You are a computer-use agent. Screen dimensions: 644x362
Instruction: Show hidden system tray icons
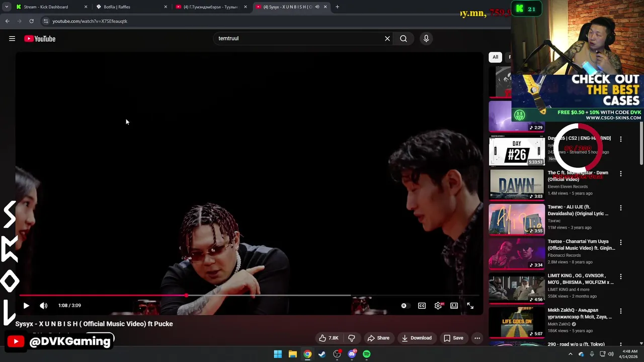(x=571, y=354)
